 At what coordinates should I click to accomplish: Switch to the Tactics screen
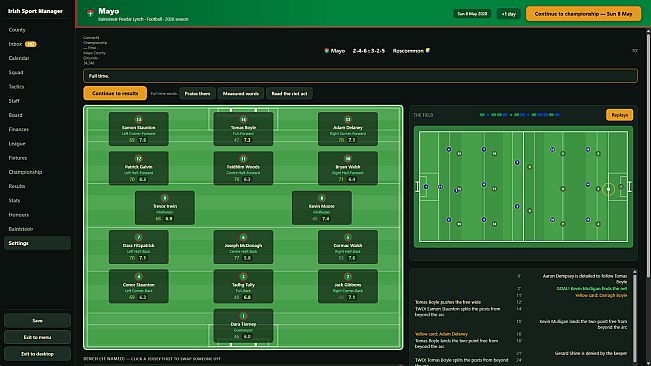(x=37, y=87)
